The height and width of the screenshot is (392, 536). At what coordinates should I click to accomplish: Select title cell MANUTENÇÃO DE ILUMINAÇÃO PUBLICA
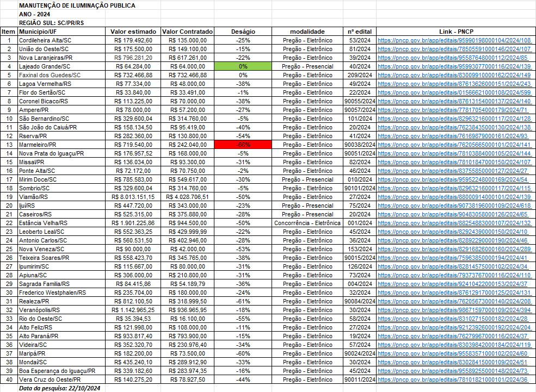click(x=77, y=5)
